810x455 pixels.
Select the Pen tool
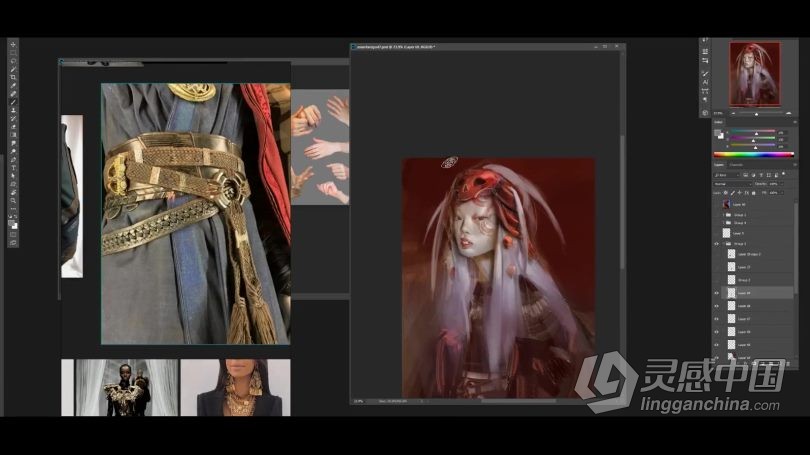pyautogui.click(x=13, y=160)
